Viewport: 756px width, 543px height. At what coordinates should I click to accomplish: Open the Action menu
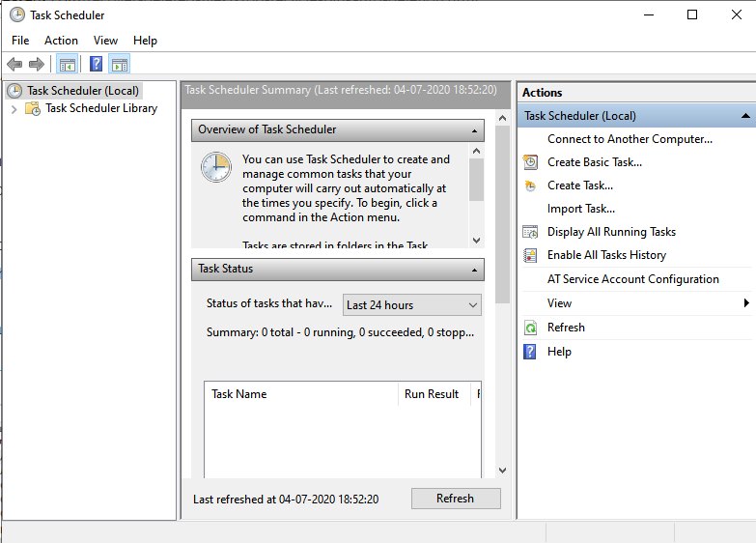coord(61,41)
